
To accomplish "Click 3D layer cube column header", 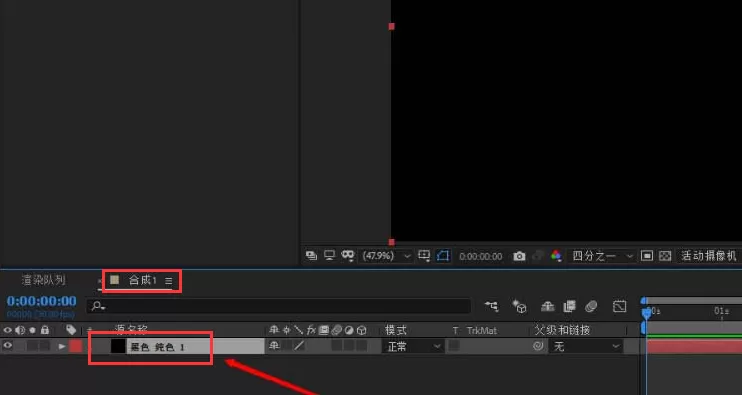I will pos(362,330).
